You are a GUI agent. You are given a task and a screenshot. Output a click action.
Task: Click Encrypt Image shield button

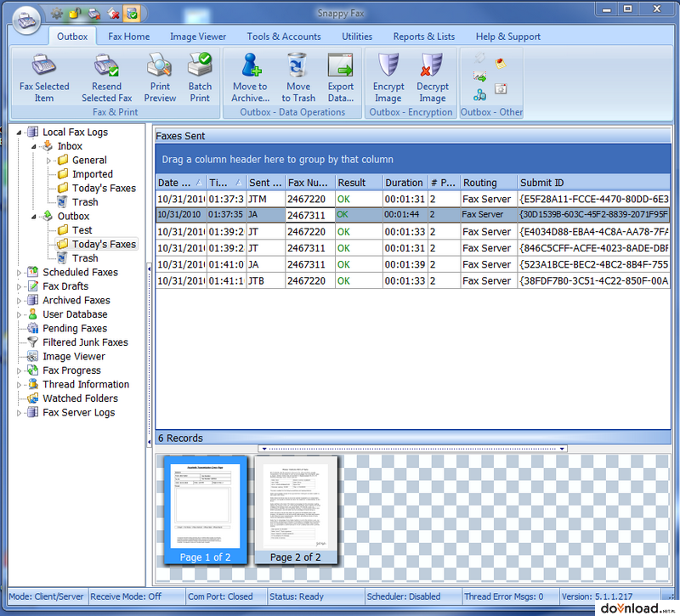[388, 77]
